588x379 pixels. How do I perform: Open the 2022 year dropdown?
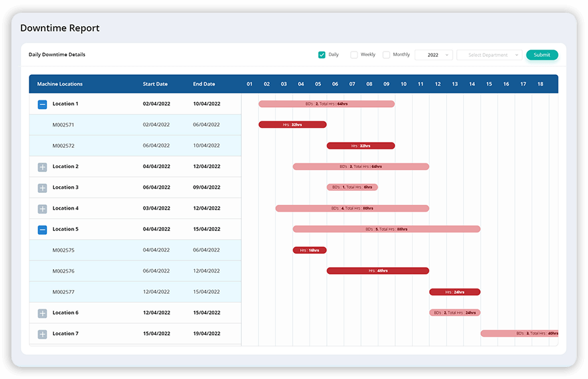(433, 55)
